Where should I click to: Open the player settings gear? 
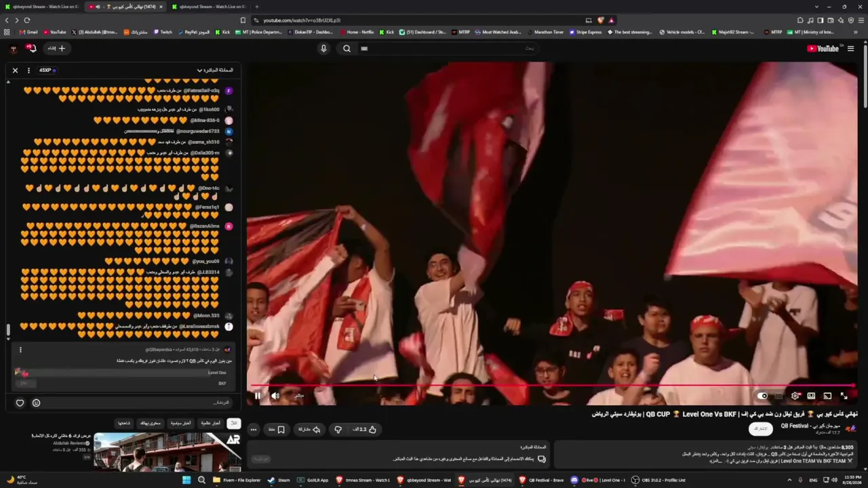pos(795,396)
